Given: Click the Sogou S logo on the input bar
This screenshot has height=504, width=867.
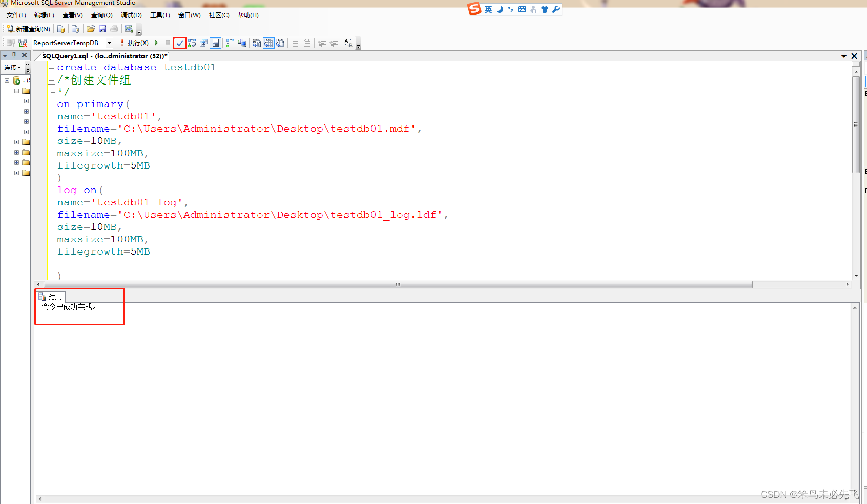Looking at the screenshot, I should [474, 9].
